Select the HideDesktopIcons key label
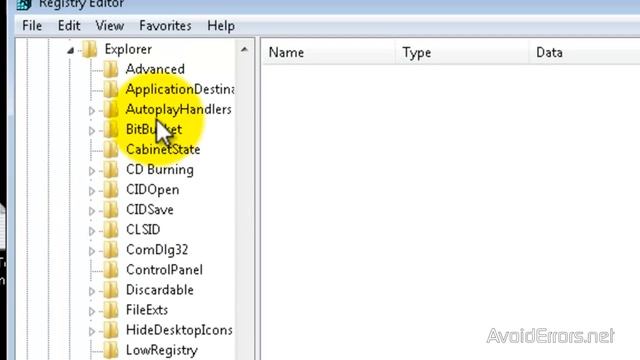Image resolution: width=640 pixels, height=360 pixels. (x=179, y=330)
